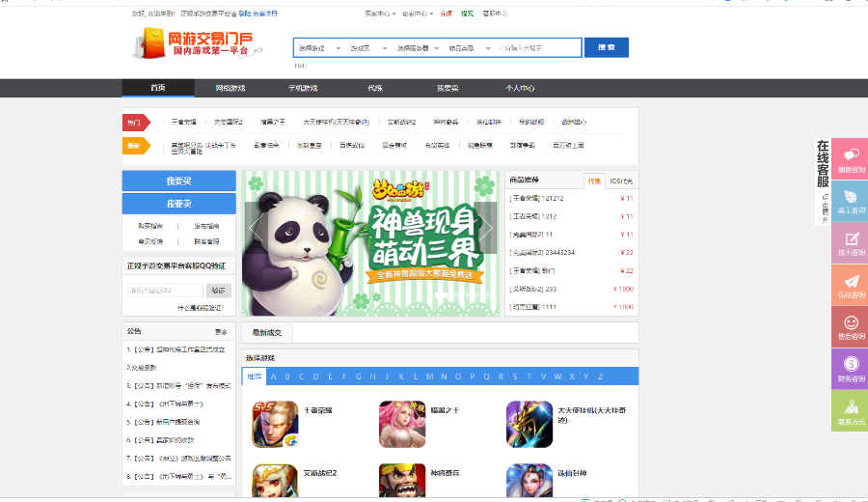This screenshot has height=502, width=868.
Task: Select the 推荐 tab in game filter
Action: tap(254, 376)
